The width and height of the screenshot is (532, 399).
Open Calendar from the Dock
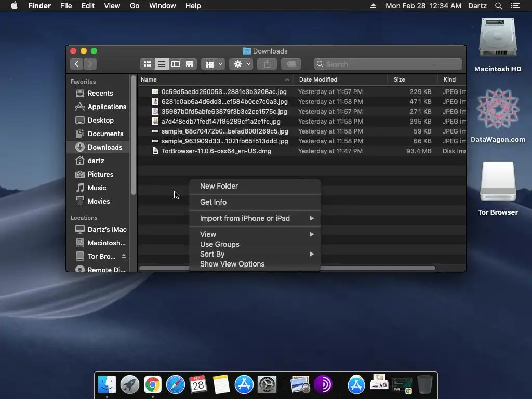click(198, 384)
